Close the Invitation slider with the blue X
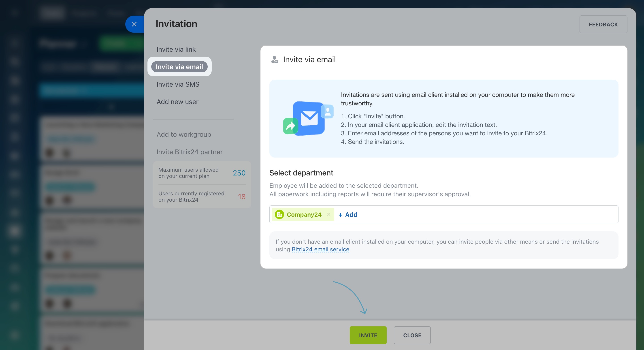644x350 pixels. (x=134, y=24)
